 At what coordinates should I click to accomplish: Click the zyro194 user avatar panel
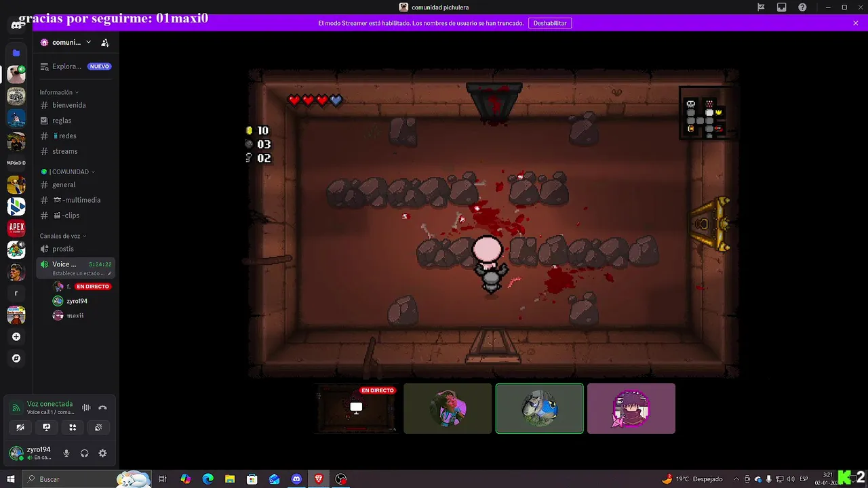tap(31, 453)
